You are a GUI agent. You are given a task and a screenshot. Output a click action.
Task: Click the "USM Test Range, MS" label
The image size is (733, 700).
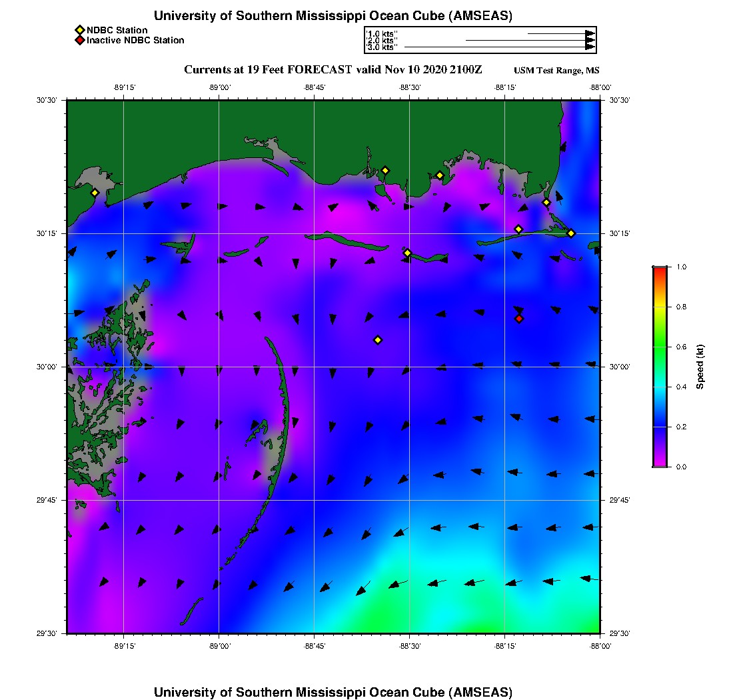pos(556,71)
